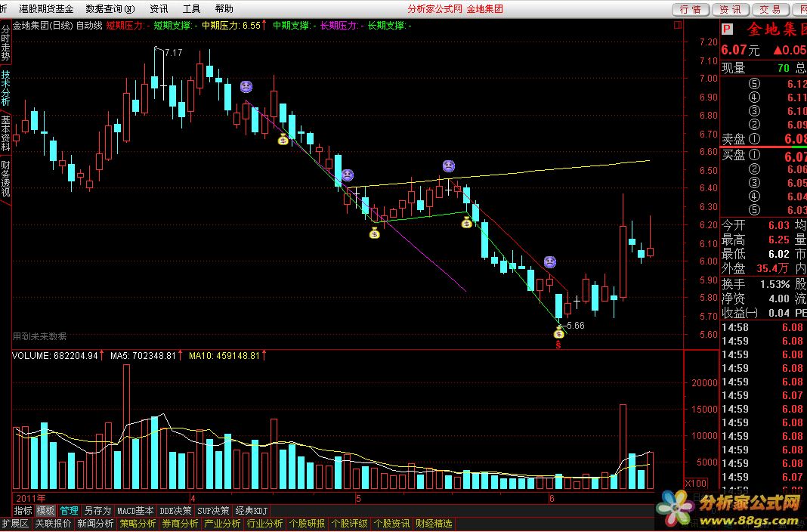Open the 策略分析 bottom tab
This screenshot has width=807, height=532.
138,523
